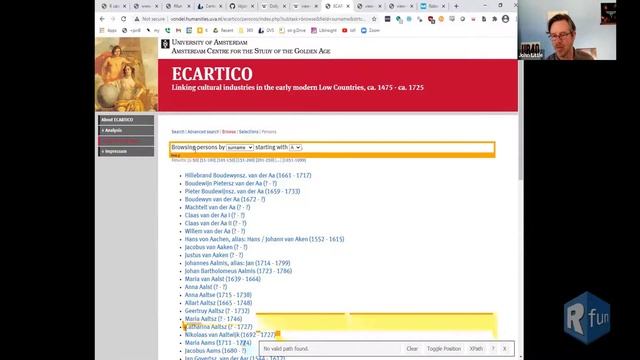The width and height of the screenshot is (640, 360).
Task: Click the browser forward arrow
Action: (113, 19)
